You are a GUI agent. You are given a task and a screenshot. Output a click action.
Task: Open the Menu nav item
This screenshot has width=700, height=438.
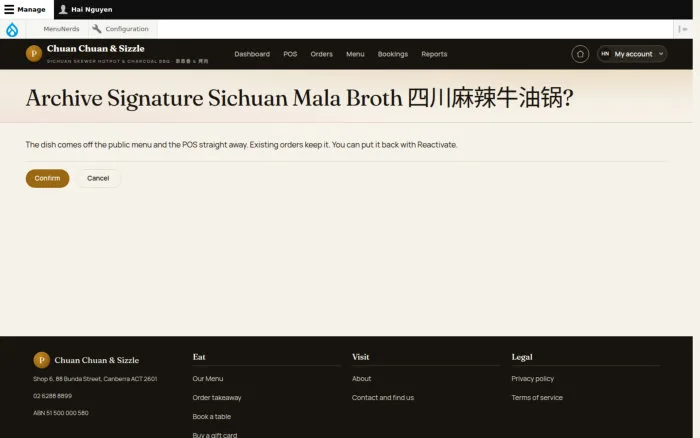pyautogui.click(x=355, y=54)
